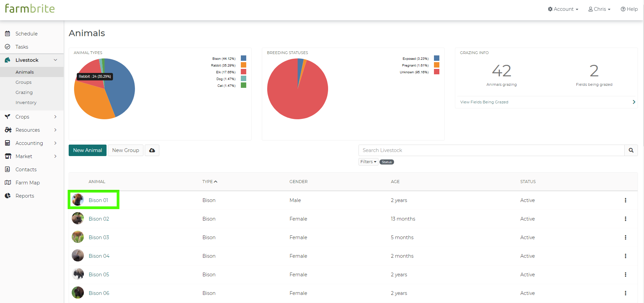Click the Search Livestock field
Viewport: 644px width, 303px height.
491,150
